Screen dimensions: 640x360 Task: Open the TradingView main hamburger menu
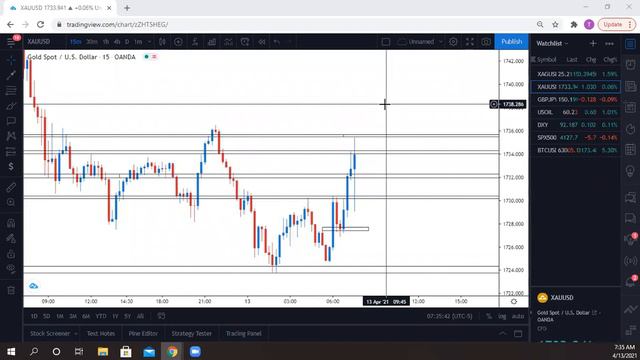point(11,42)
